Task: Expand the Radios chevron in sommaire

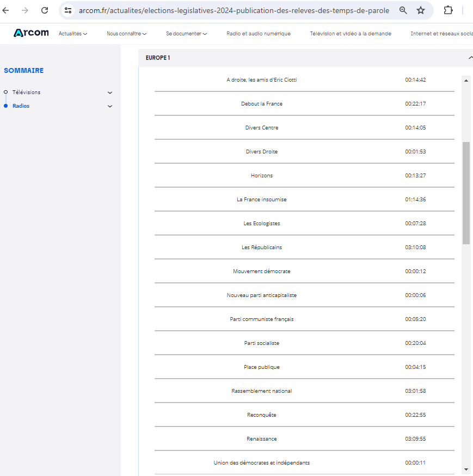Action: pyautogui.click(x=110, y=106)
